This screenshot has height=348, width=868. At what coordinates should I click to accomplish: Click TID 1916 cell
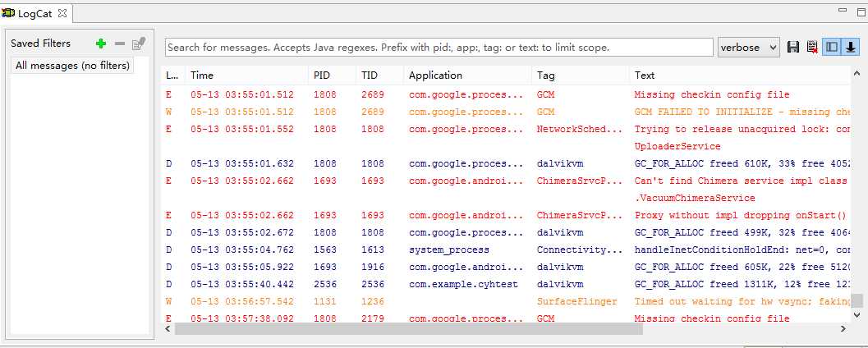pyautogui.click(x=373, y=267)
